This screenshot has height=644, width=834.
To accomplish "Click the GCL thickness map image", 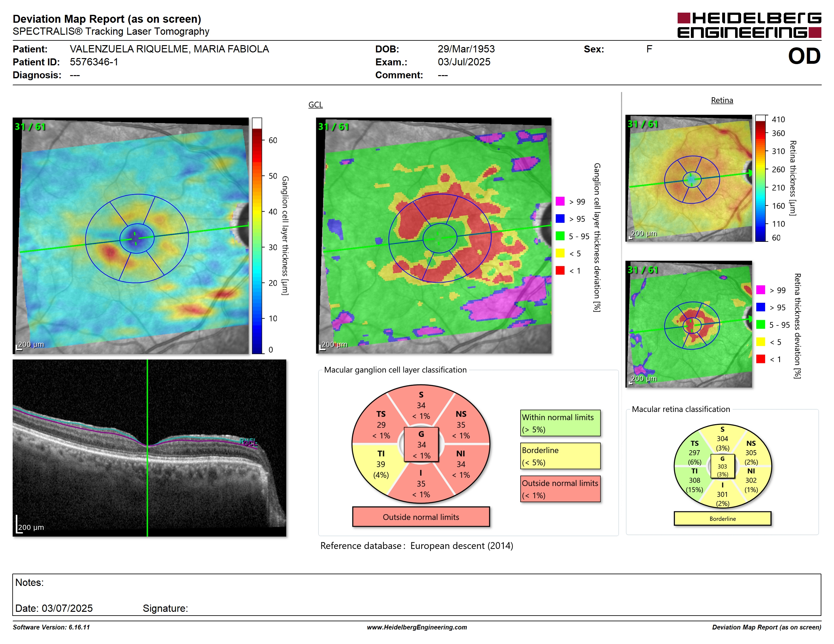I will [130, 236].
